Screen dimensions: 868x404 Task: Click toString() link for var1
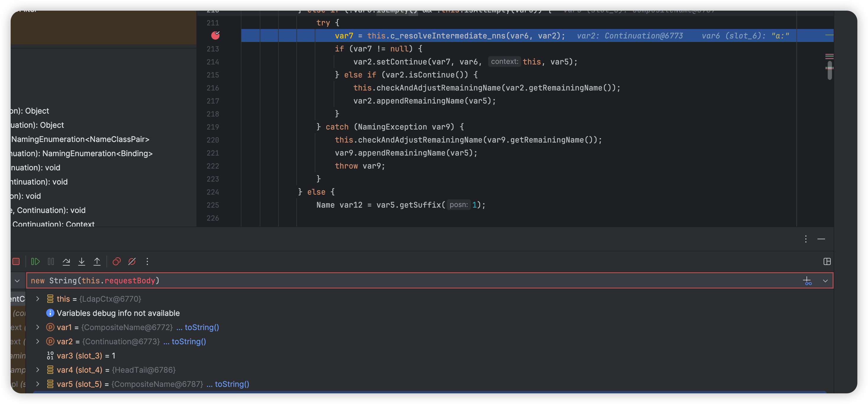pyautogui.click(x=202, y=327)
